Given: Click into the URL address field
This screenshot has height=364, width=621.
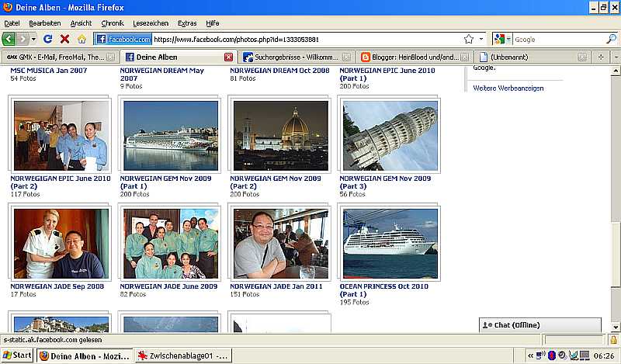Looking at the screenshot, I should click(x=305, y=40).
